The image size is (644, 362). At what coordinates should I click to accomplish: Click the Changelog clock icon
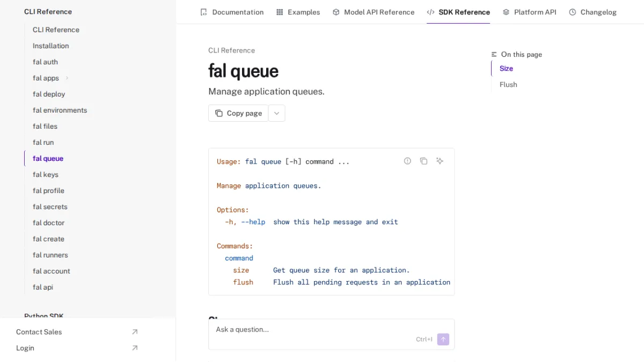tap(573, 12)
